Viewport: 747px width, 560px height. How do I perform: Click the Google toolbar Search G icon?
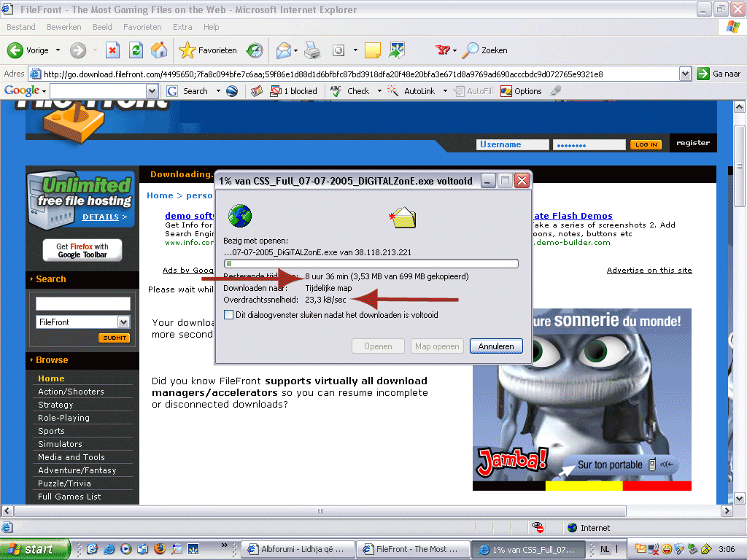(x=172, y=91)
